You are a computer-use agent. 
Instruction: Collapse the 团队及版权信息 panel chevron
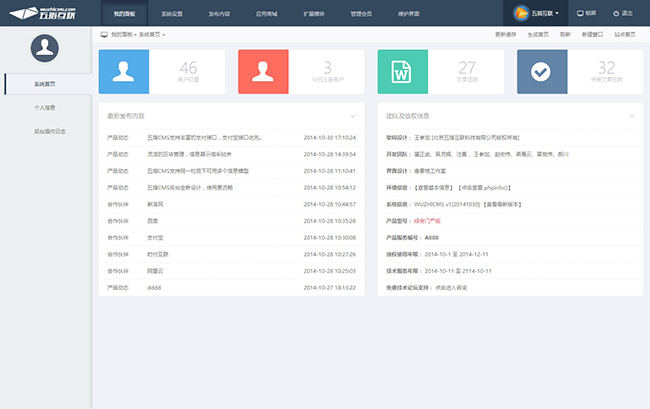[x=632, y=116]
